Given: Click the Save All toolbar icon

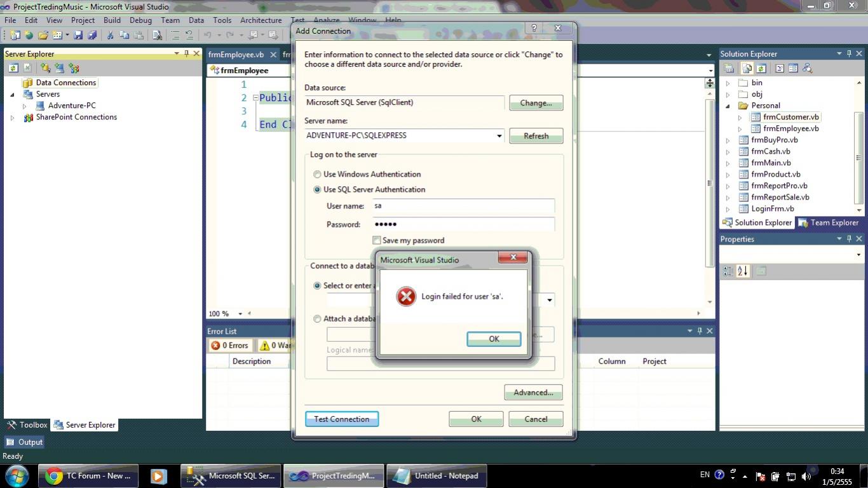Looking at the screenshot, I should [x=92, y=35].
